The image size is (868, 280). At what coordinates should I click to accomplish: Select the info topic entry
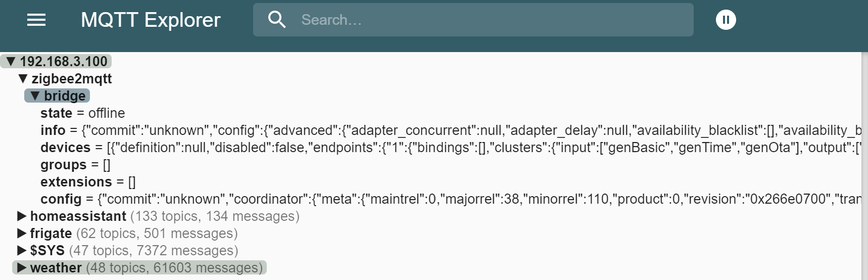(451, 130)
